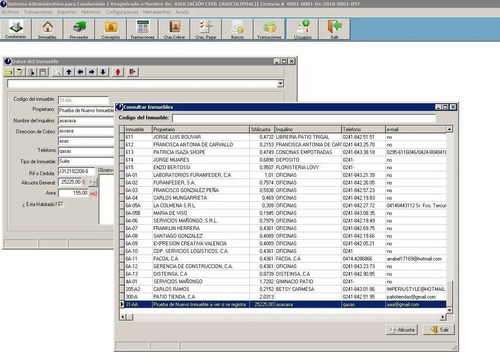Click the Salir door icon in main toolbar
This screenshot has width=500, height=360.
335,29
